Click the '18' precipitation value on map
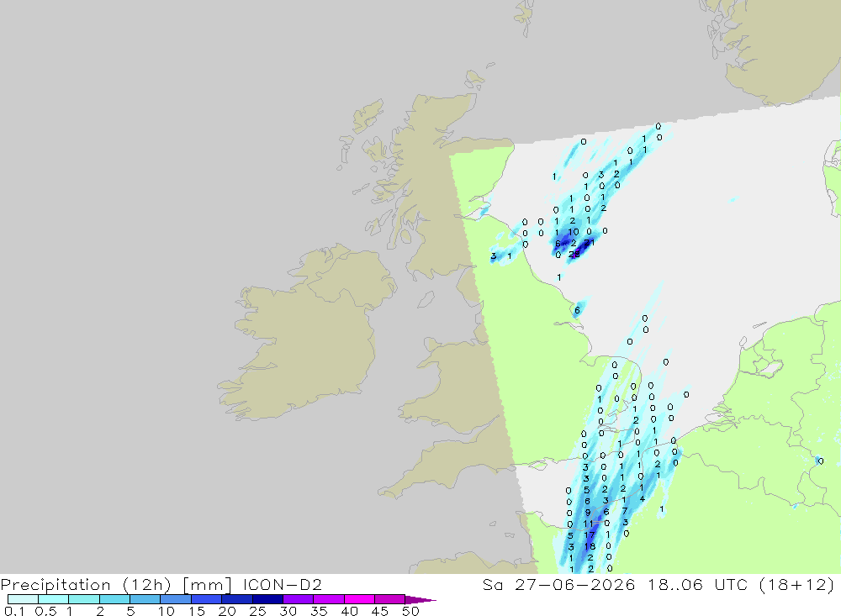 (x=590, y=546)
